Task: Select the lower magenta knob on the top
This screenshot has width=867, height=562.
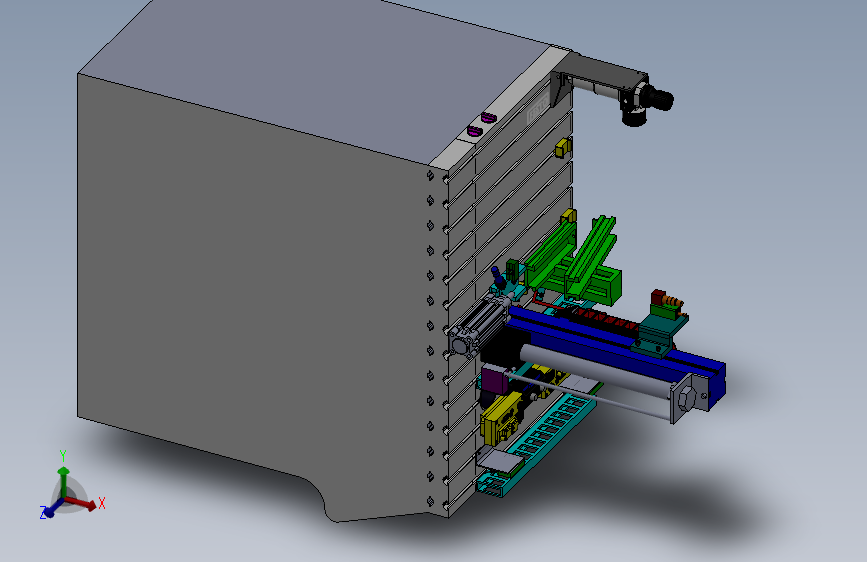Action: click(475, 131)
